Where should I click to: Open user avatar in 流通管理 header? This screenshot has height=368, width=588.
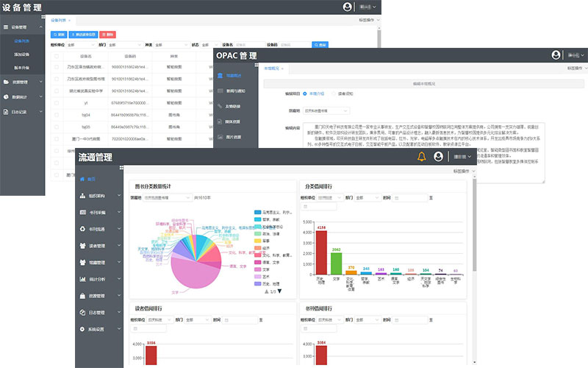tap(438, 156)
